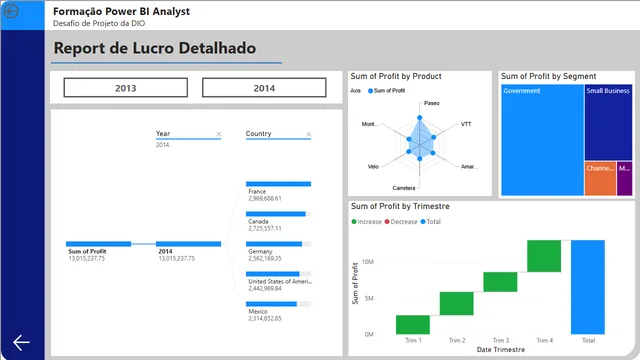Select the Germany bar in decomposition tree
The image size is (640, 360).
coord(278,244)
